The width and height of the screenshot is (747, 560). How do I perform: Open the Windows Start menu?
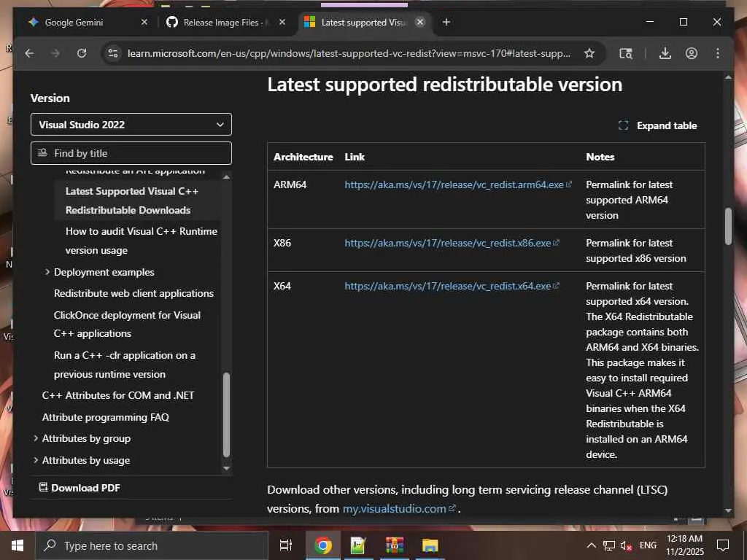[18, 545]
